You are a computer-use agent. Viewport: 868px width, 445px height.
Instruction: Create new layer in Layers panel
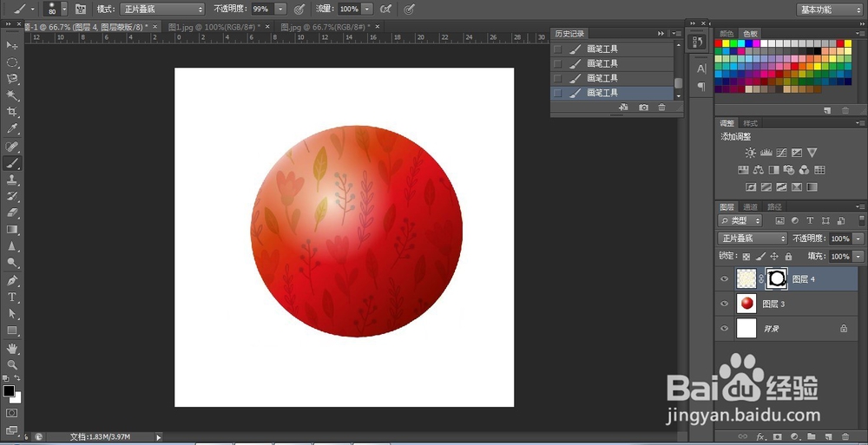(829, 436)
